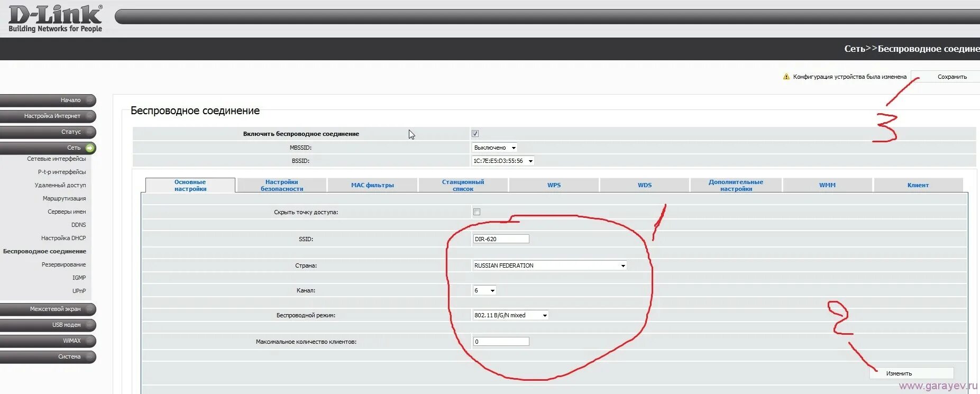Open the Межсетевой экран menu section

pyautogui.click(x=48, y=309)
